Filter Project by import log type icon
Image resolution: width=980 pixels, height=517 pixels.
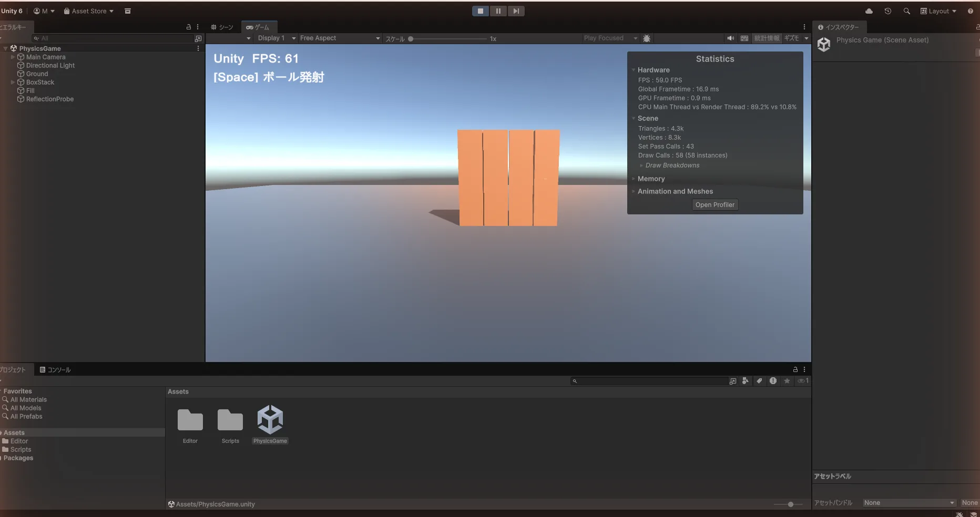(x=773, y=381)
